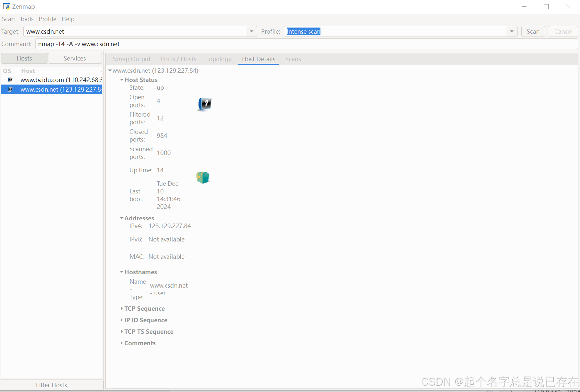Image resolution: width=580 pixels, height=392 pixels.
Task: Minimize the Zenmap window
Action: pyautogui.click(x=524, y=6)
